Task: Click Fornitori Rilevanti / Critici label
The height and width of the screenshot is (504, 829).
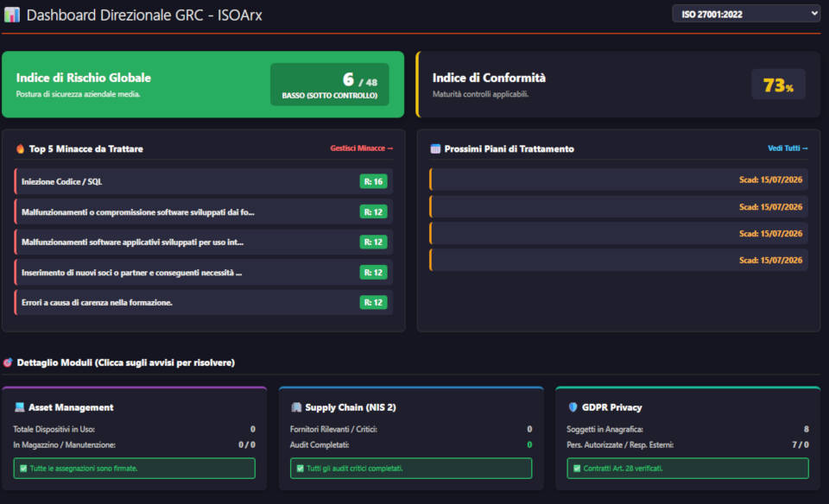Action: coord(333,430)
